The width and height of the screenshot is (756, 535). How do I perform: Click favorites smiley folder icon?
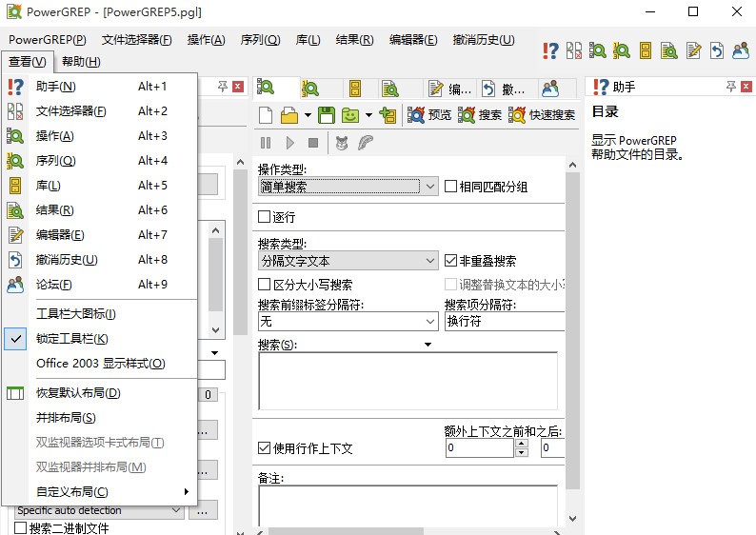[350, 115]
